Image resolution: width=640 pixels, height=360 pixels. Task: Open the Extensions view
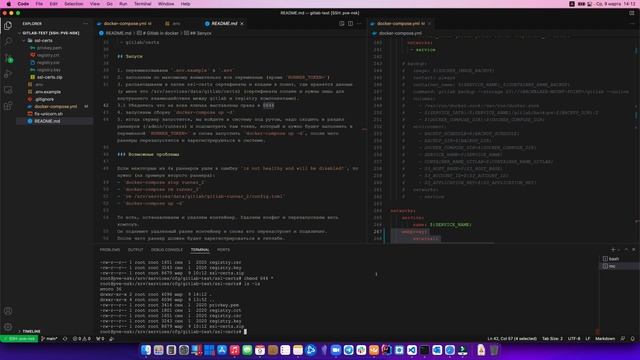pos(8,106)
